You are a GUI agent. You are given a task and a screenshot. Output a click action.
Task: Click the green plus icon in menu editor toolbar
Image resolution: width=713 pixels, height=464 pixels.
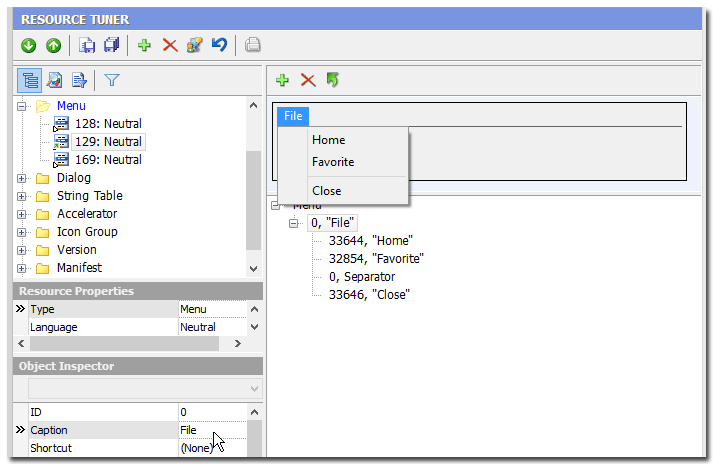coord(283,80)
